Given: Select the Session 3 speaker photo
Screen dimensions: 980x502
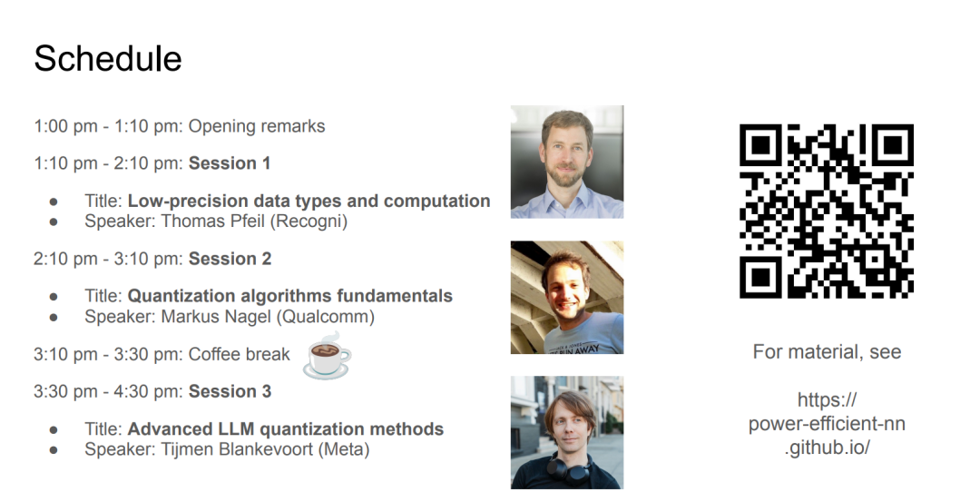Looking at the screenshot, I should point(567,433).
